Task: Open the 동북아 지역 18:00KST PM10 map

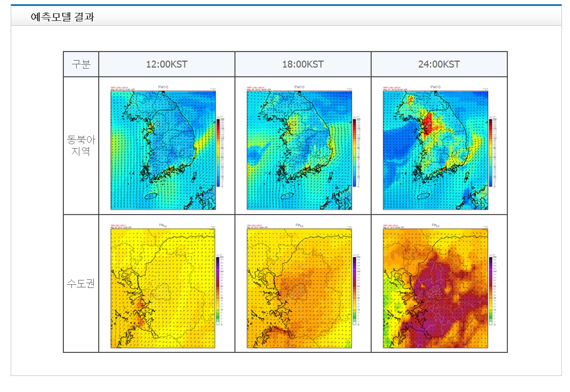Action: coord(299,150)
